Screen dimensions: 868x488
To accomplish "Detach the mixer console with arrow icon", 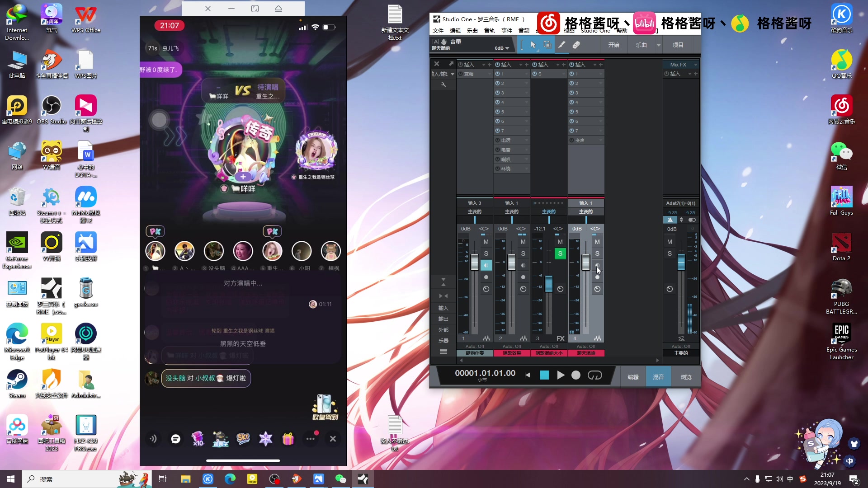I will (x=451, y=64).
